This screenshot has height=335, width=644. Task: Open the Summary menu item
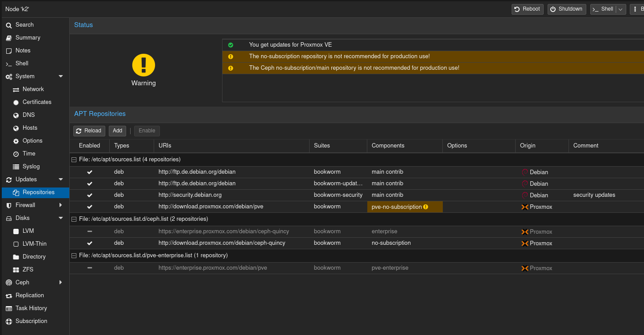(28, 38)
